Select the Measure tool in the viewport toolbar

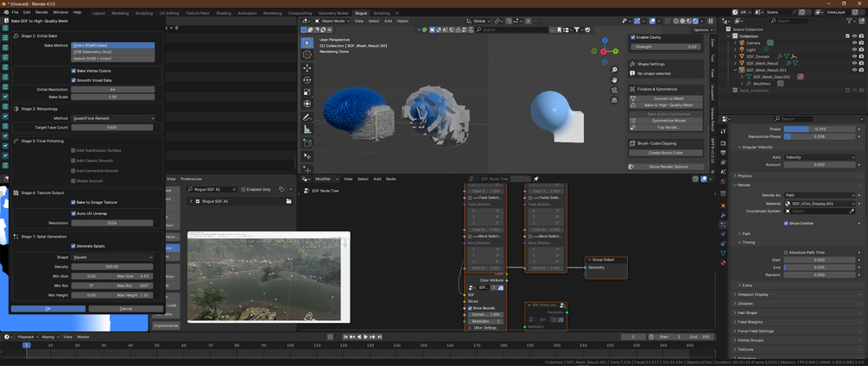click(307, 129)
